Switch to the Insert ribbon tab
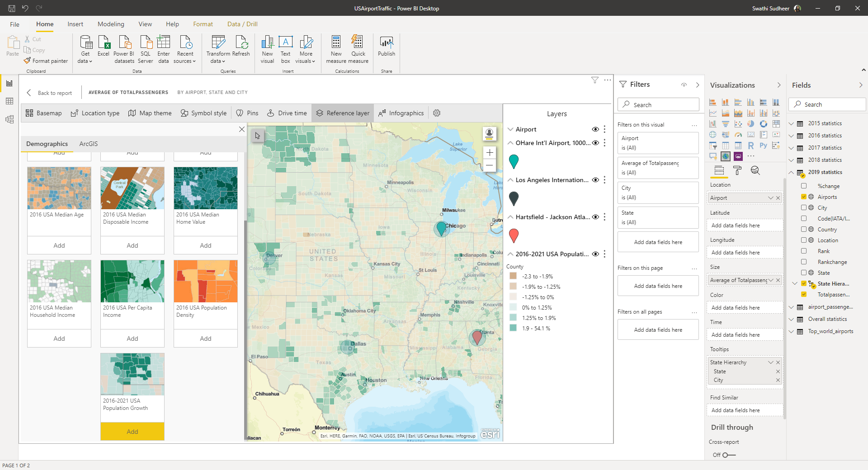This screenshot has width=868, height=470. click(75, 24)
